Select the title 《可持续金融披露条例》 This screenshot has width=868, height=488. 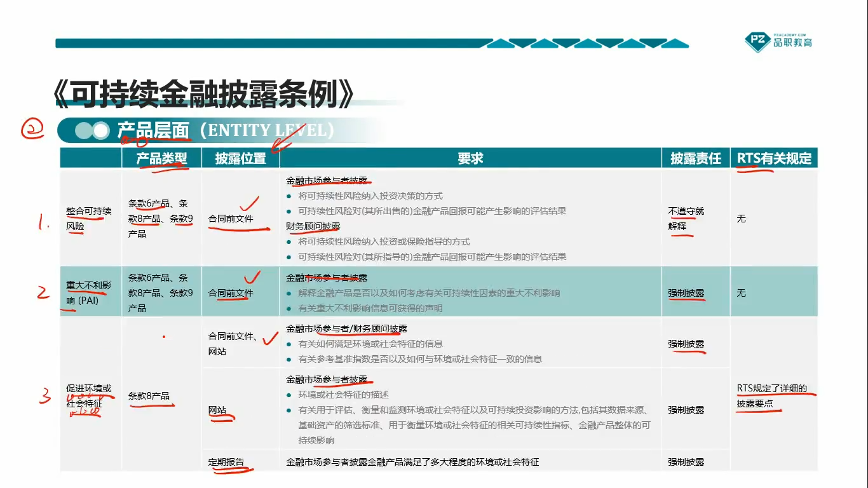point(205,94)
